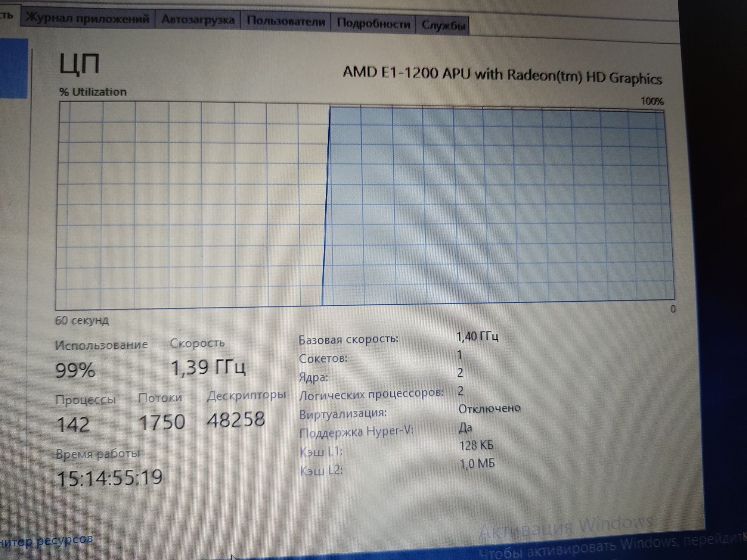Click the Виртуализация Отключено value
The image size is (747, 560).
point(489,408)
